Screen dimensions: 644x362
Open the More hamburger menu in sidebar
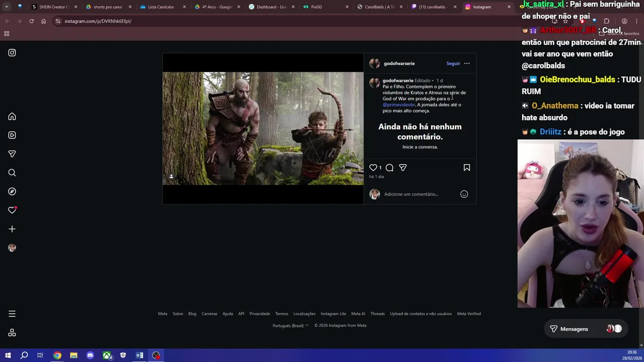(x=12, y=314)
